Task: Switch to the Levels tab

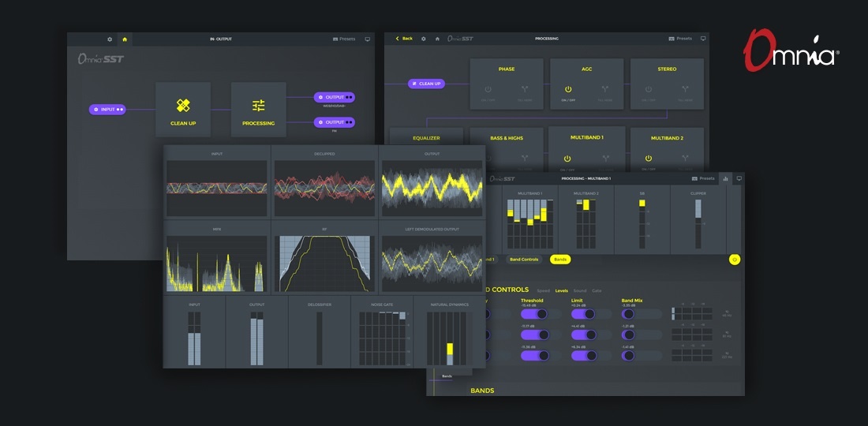Action: [x=561, y=290]
